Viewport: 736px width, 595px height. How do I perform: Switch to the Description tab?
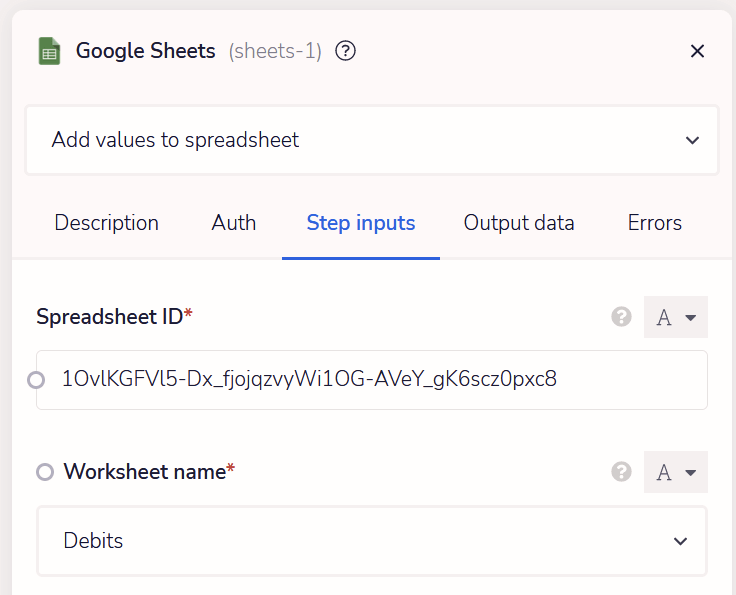tap(106, 223)
